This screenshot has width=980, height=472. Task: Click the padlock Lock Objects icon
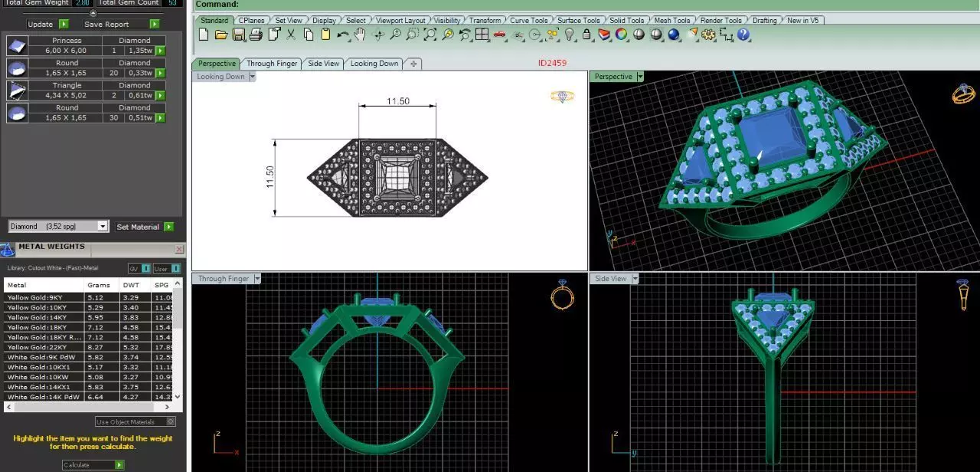point(586,34)
